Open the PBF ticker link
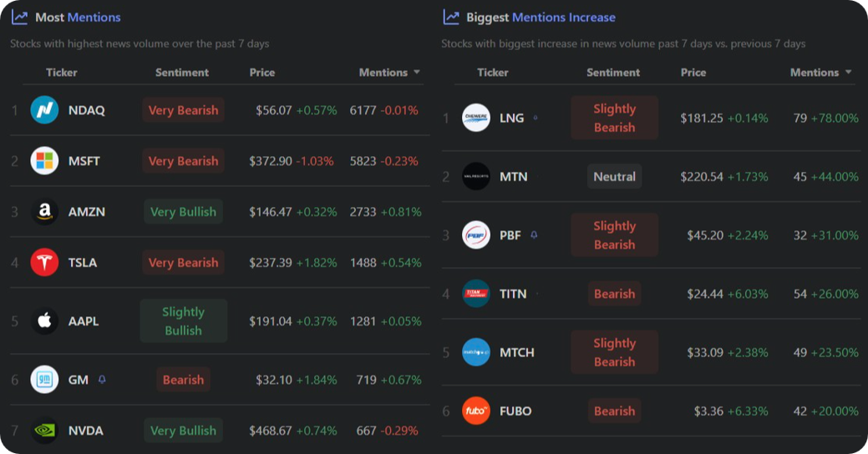 coord(510,235)
